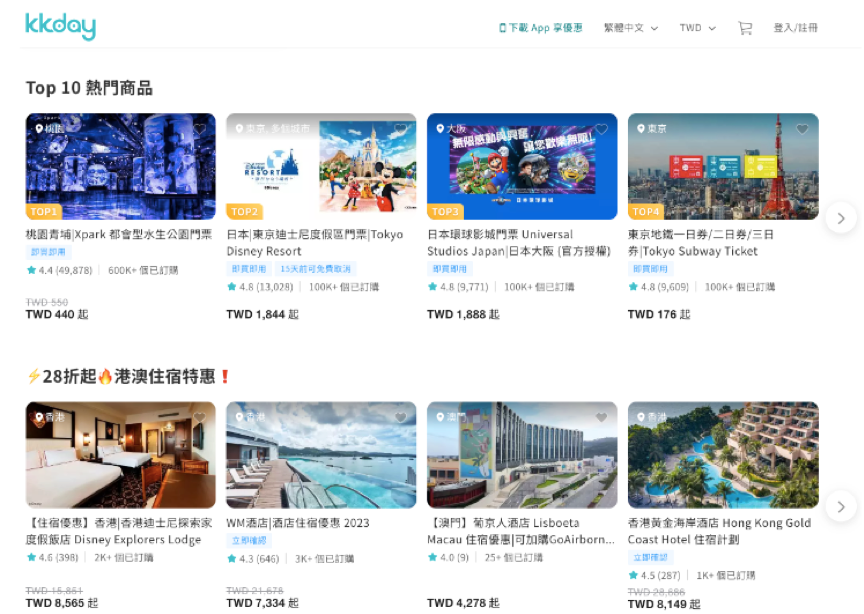Open the Xpark aquarium thumbnail image
Image resolution: width=864 pixels, height=614 pixels.
(x=121, y=166)
